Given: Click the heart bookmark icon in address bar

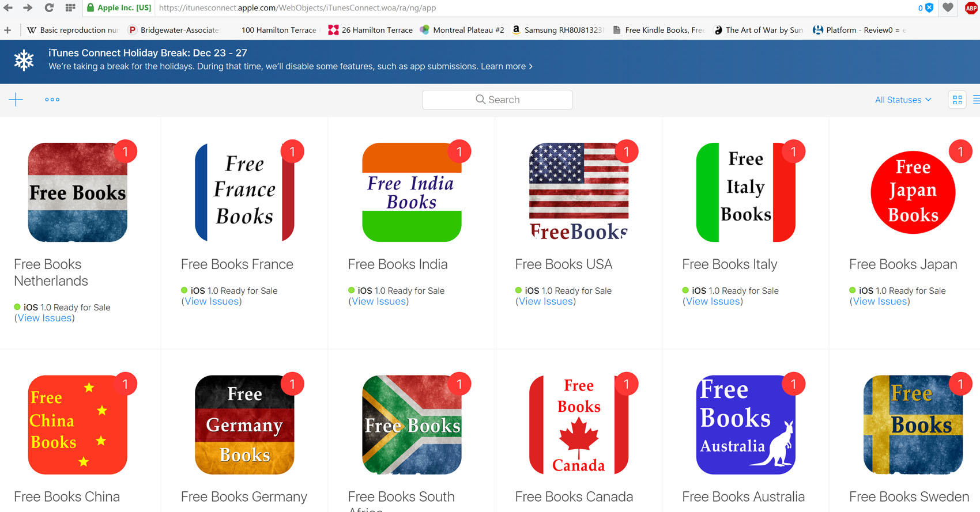Looking at the screenshot, I should click(x=948, y=8).
